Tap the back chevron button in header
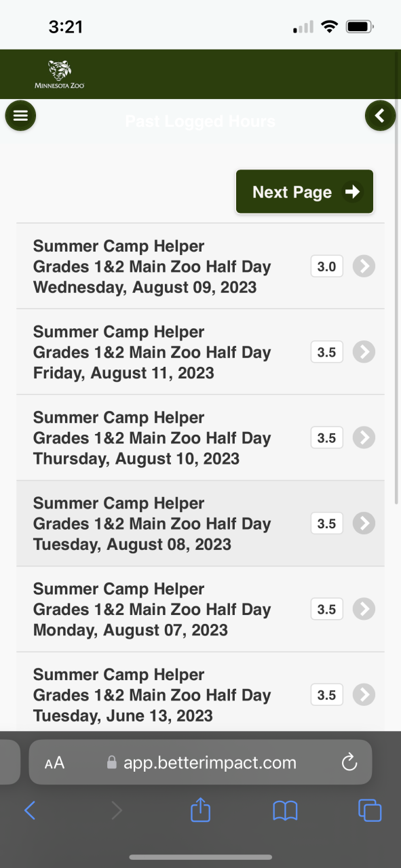This screenshot has height=868, width=401. 380,116
